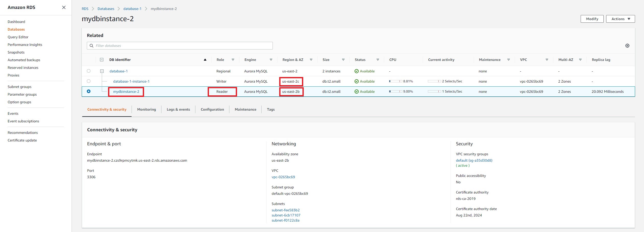The image size is (644, 232).
Task: Open the Maintenance tab
Action: point(245,109)
